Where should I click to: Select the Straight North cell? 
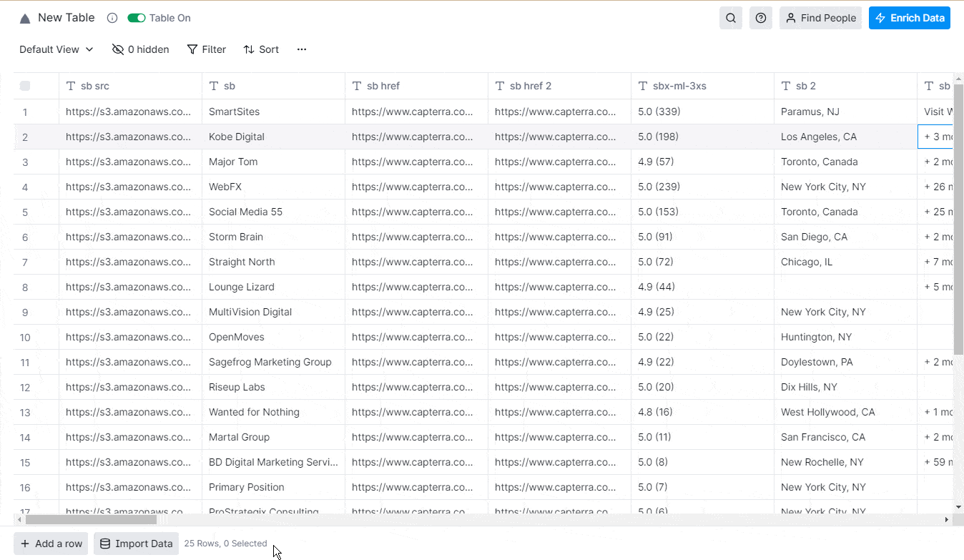(273, 262)
